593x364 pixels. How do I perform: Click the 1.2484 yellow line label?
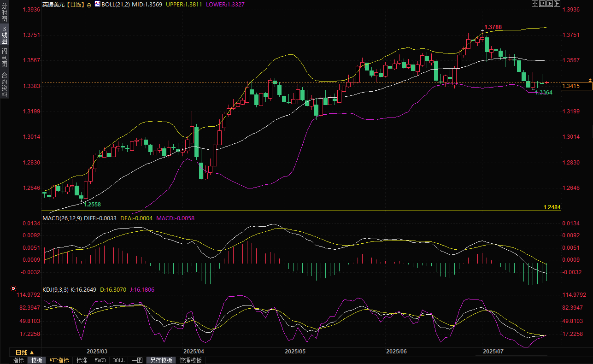coord(552,207)
